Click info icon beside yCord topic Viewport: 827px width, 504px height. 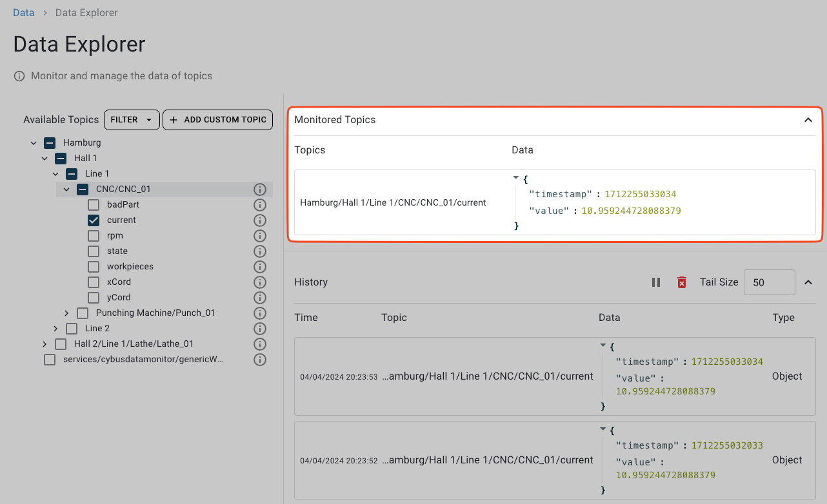click(x=260, y=298)
